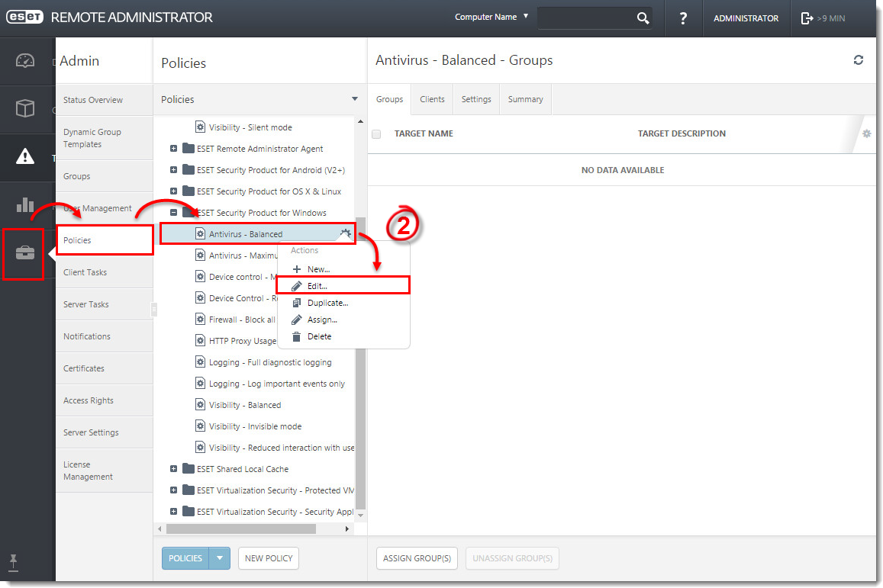The width and height of the screenshot is (883, 588).
Task: Click the refresh icon in Groups panel
Action: click(x=859, y=60)
